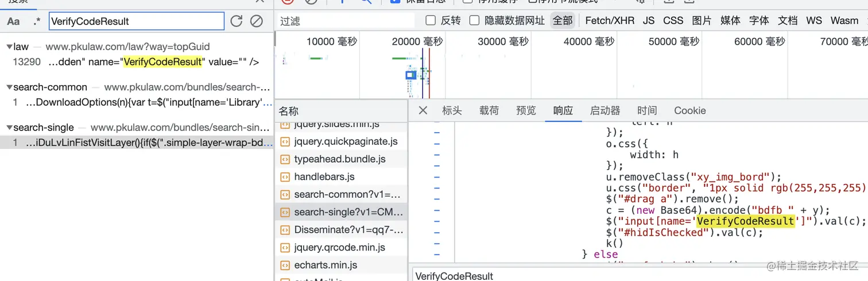This screenshot has height=281, width=868.
Task: Open the 启动器 initiator tab
Action: [x=605, y=110]
